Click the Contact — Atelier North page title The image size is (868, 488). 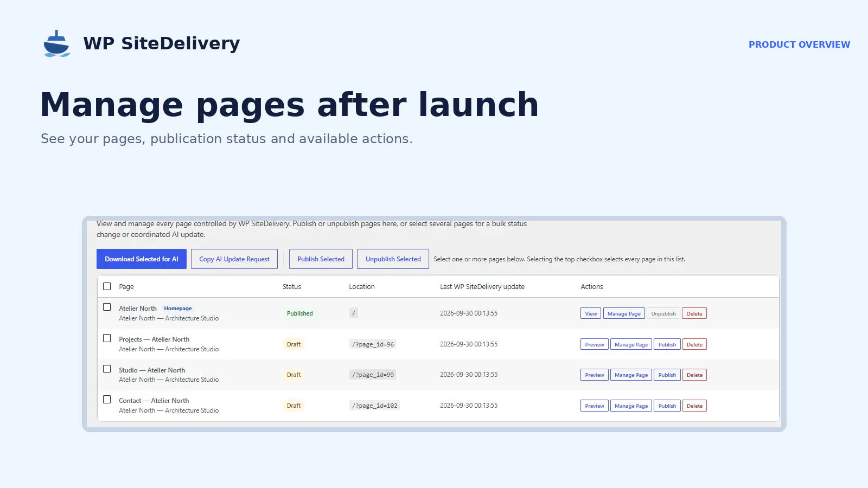[154, 401]
